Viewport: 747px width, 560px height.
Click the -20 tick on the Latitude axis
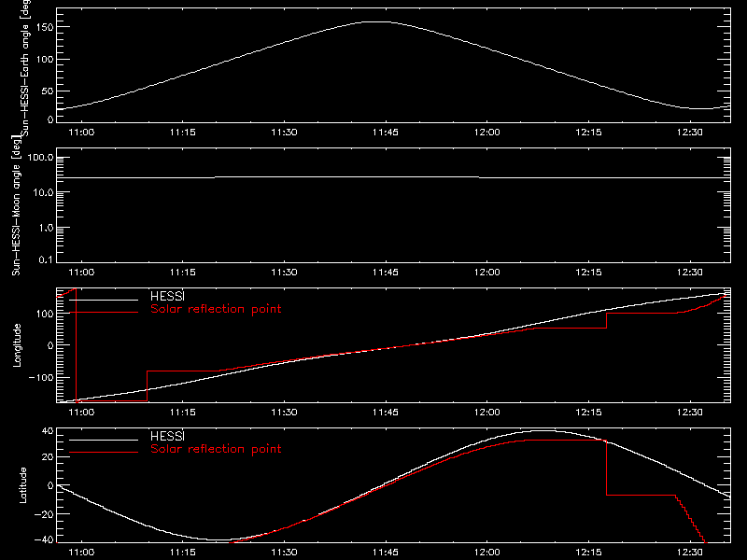click(43, 514)
